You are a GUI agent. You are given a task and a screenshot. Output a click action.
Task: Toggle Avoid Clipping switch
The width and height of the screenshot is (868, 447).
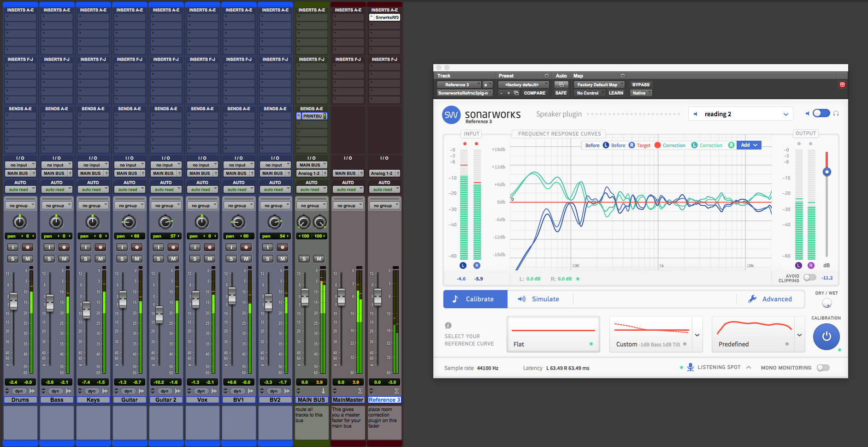pyautogui.click(x=809, y=278)
